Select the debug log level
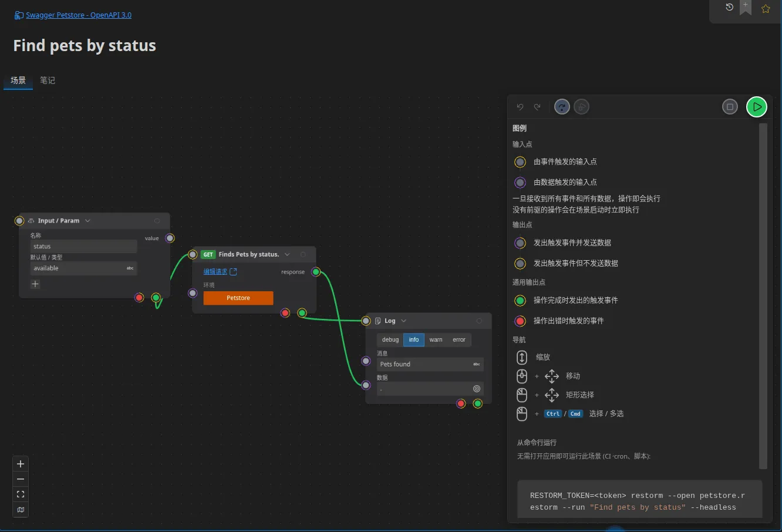Screen dimensions: 782x532 390,339
